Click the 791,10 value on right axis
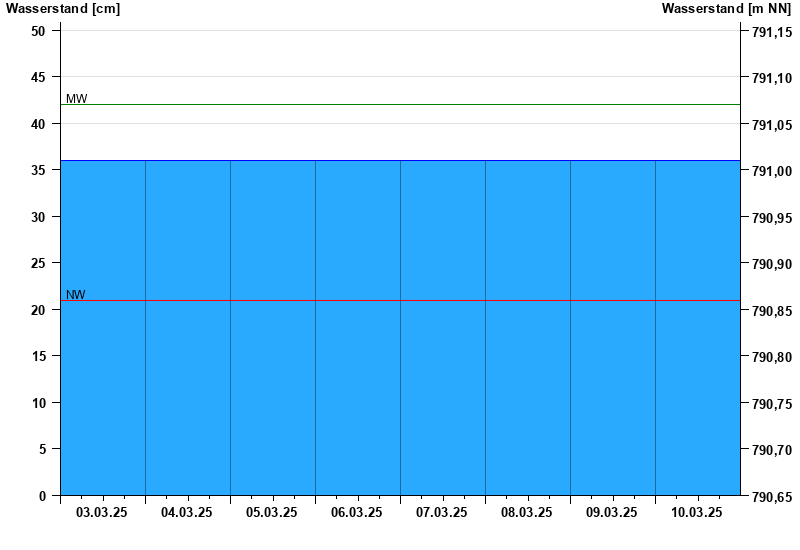Viewport: 800px width, 550px height. pos(772,79)
